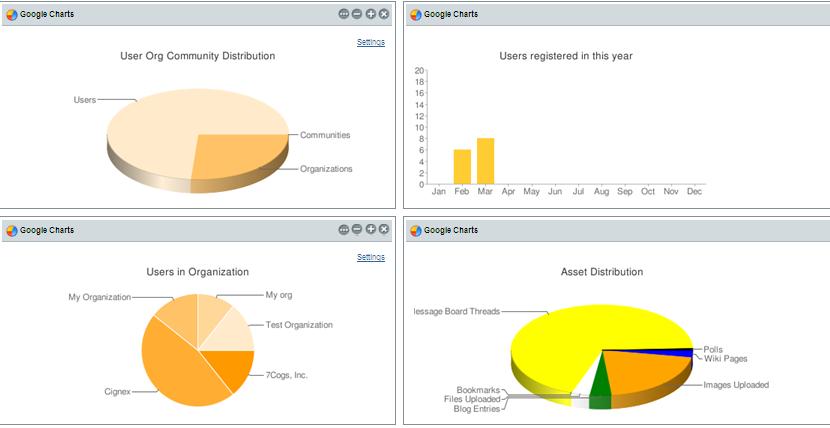The width and height of the screenshot is (830, 428).
Task: Click the 'Wiki Pages' pie label
Action: tap(725, 359)
